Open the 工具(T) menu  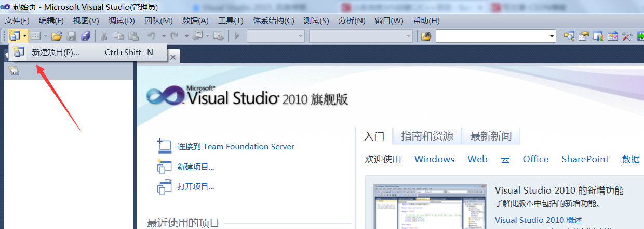(231, 21)
